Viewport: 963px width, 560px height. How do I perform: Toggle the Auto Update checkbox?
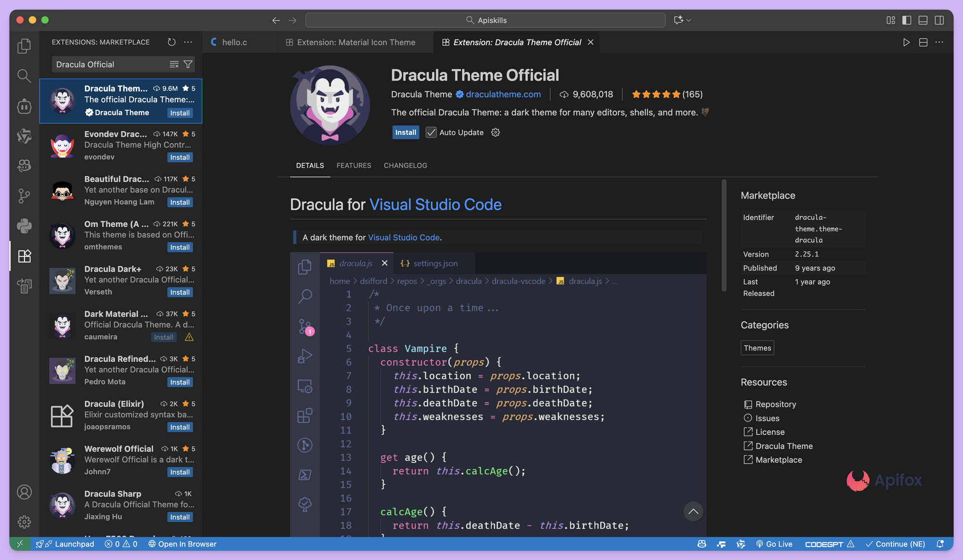click(x=431, y=132)
